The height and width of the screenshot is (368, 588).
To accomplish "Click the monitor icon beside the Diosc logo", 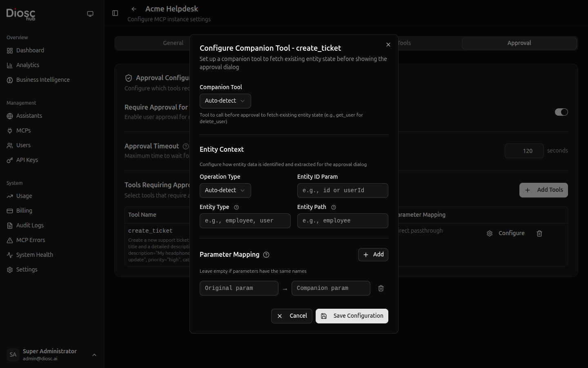I will coord(90,14).
